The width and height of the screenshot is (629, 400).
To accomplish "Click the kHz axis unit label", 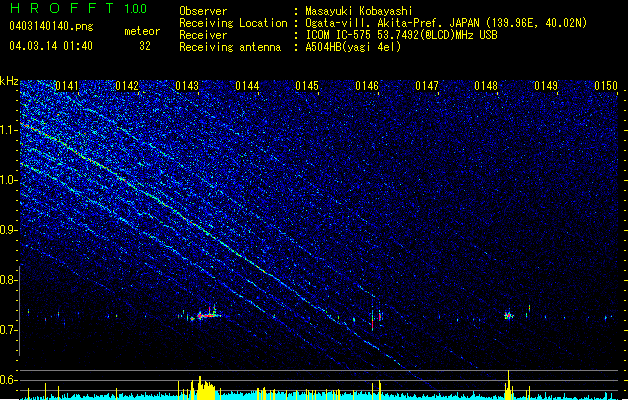I will 9,81.
